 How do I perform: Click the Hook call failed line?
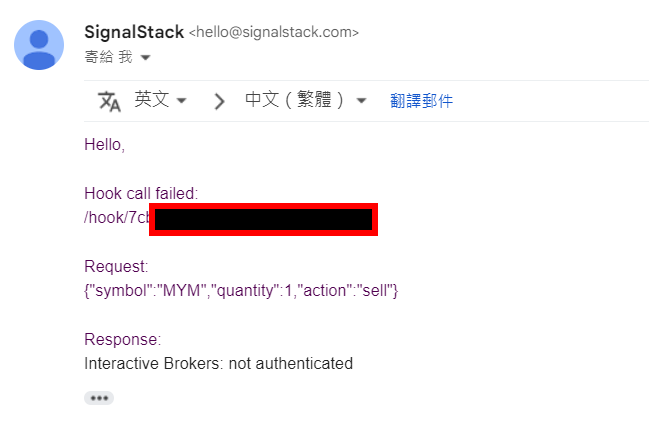pyautogui.click(x=141, y=193)
